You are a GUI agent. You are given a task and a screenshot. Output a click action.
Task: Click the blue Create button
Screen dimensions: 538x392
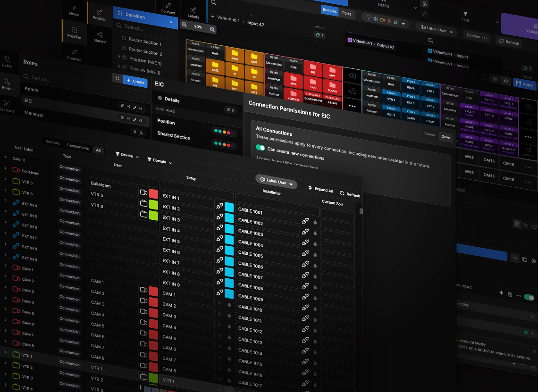[135, 81]
